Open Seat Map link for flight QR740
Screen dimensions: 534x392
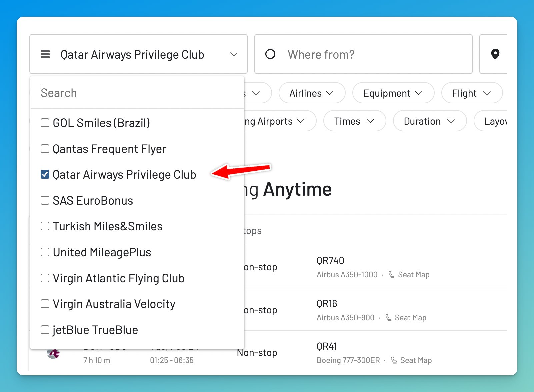pyautogui.click(x=413, y=275)
